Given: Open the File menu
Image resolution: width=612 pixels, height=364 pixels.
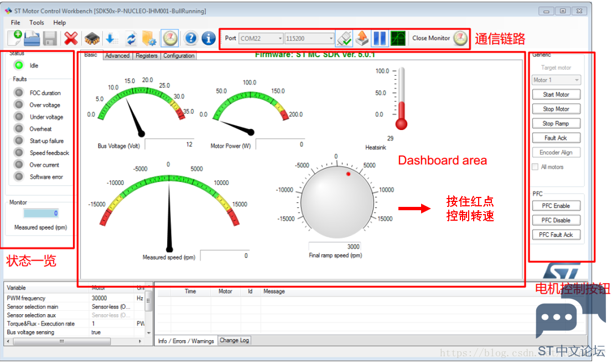Looking at the screenshot, I should point(15,23).
